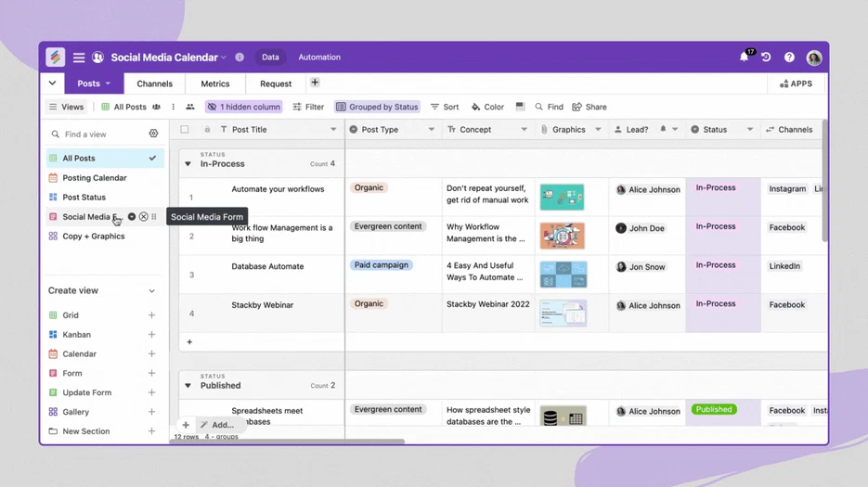Image resolution: width=868 pixels, height=487 pixels.
Task: Open the APPS panel button
Action: pyautogui.click(x=796, y=83)
